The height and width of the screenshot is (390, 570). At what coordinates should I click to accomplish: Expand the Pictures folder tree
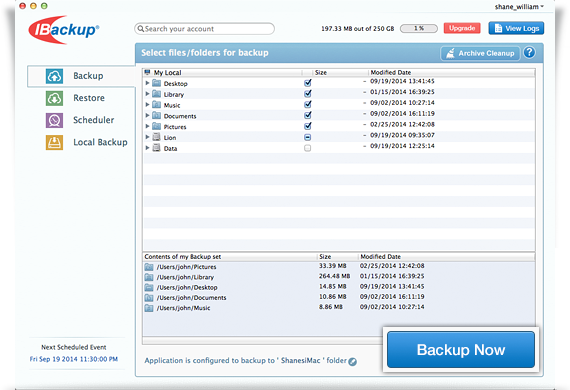[x=147, y=126]
